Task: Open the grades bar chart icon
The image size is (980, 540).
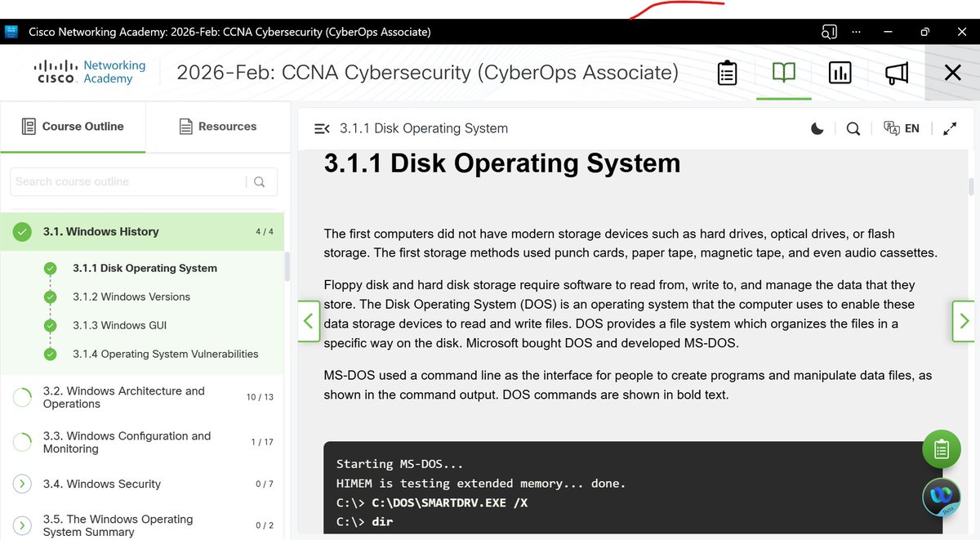Action: click(840, 73)
